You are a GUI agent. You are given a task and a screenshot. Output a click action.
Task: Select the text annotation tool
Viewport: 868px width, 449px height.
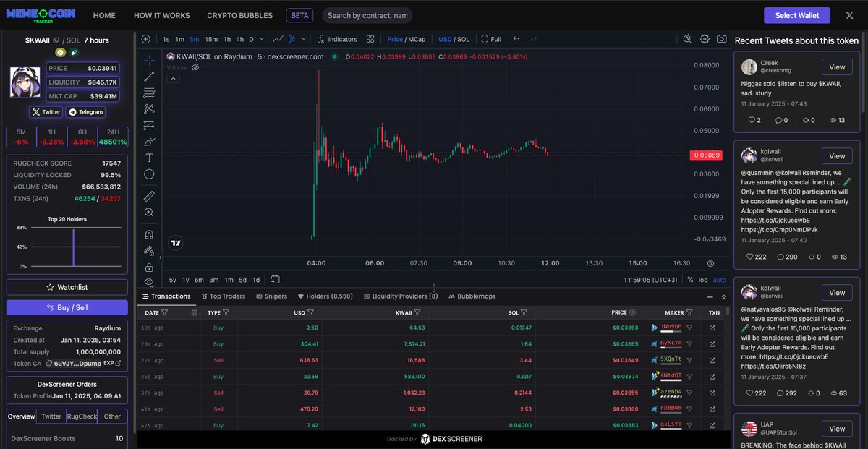coord(149,158)
